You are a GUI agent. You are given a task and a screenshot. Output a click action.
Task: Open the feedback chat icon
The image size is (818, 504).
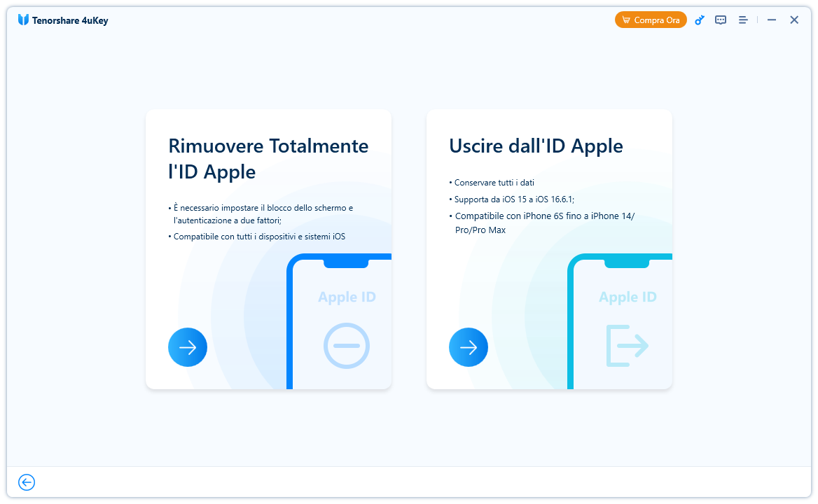coord(721,20)
